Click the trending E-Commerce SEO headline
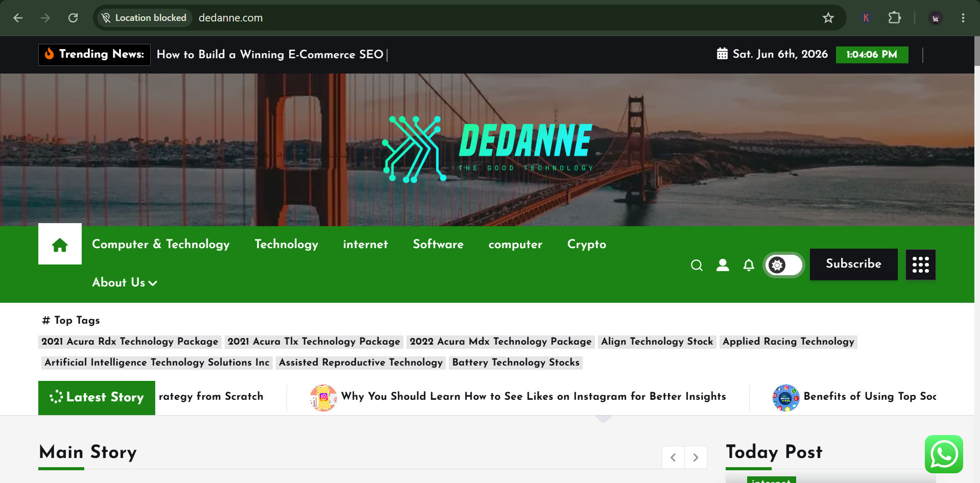 (x=270, y=55)
